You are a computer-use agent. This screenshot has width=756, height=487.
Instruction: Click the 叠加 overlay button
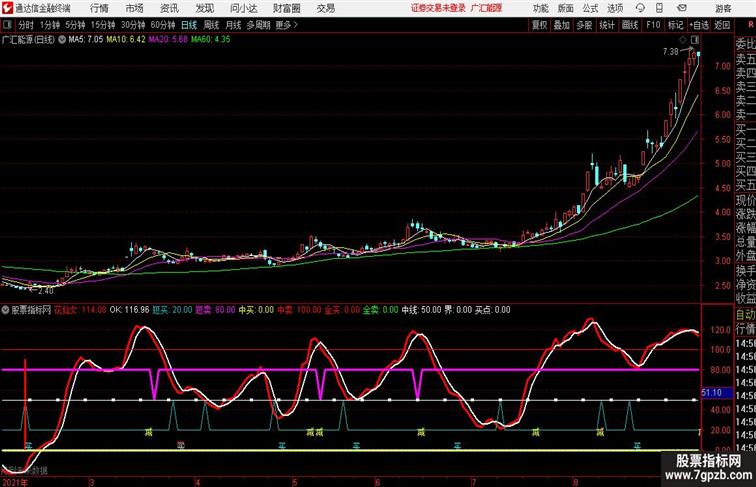click(562, 25)
